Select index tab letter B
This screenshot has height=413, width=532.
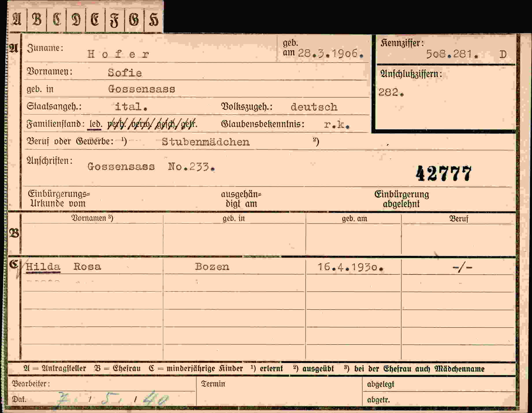[37, 19]
